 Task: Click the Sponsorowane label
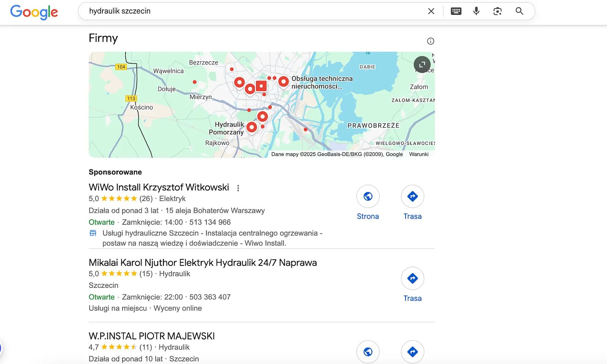[x=115, y=172]
